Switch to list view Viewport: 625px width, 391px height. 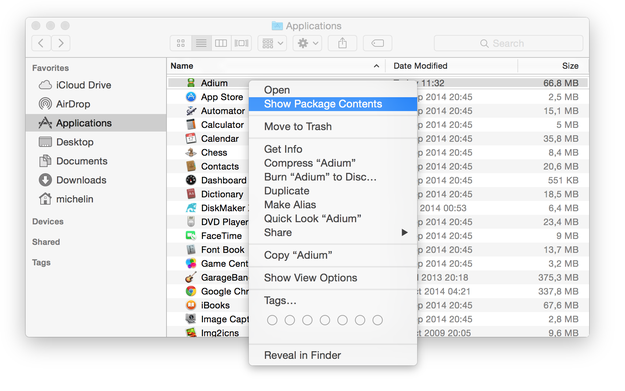point(201,43)
